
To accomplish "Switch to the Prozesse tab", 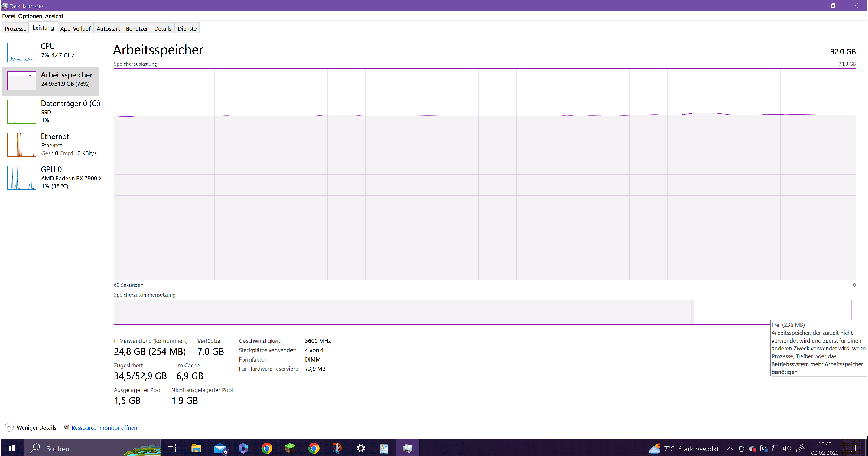I will pyautogui.click(x=15, y=28).
